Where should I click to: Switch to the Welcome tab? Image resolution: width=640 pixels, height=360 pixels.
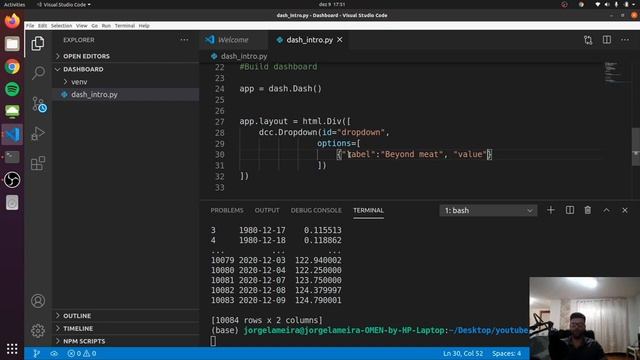click(x=233, y=40)
